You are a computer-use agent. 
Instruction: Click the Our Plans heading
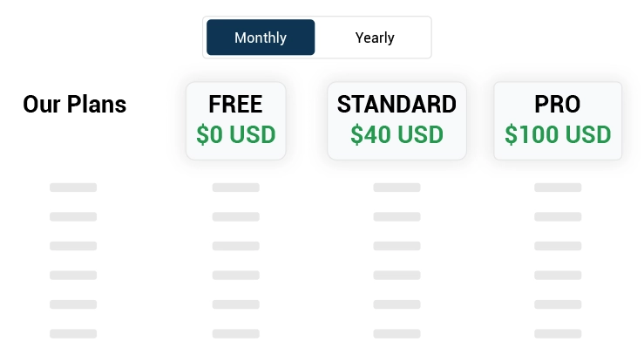[74, 105]
